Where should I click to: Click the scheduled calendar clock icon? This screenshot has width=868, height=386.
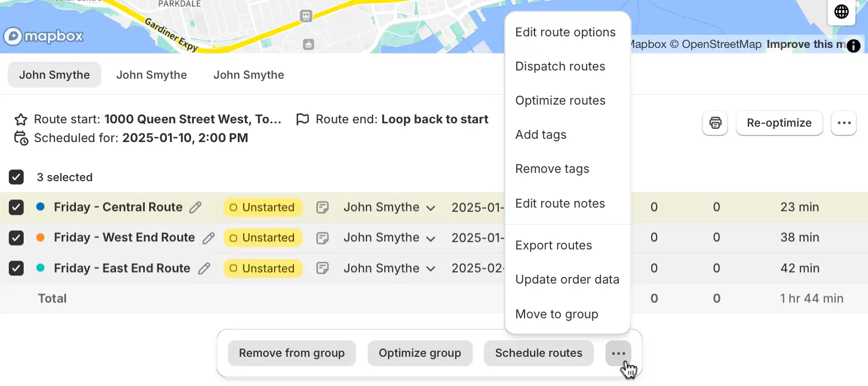[21, 138]
